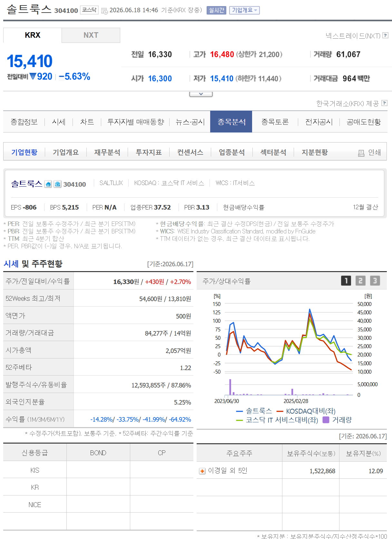Select the 지분현황 sub-tab
The width and height of the screenshot is (392, 539).
315,152
